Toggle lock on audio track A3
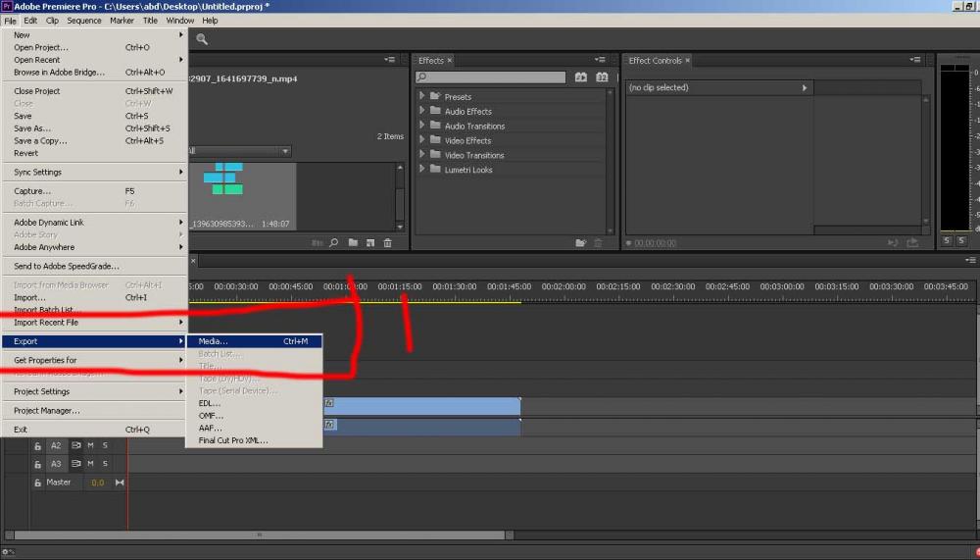Viewport: 980px width, 560px height. click(x=37, y=464)
